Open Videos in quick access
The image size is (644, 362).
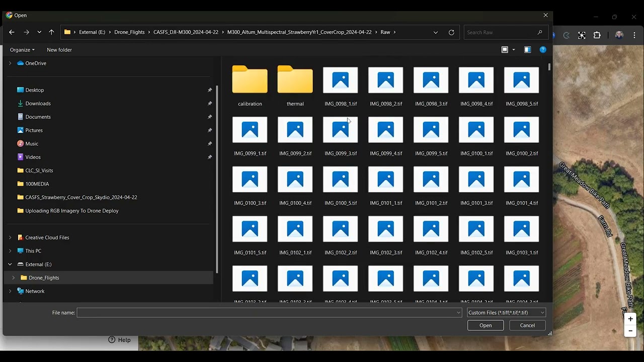click(x=33, y=157)
